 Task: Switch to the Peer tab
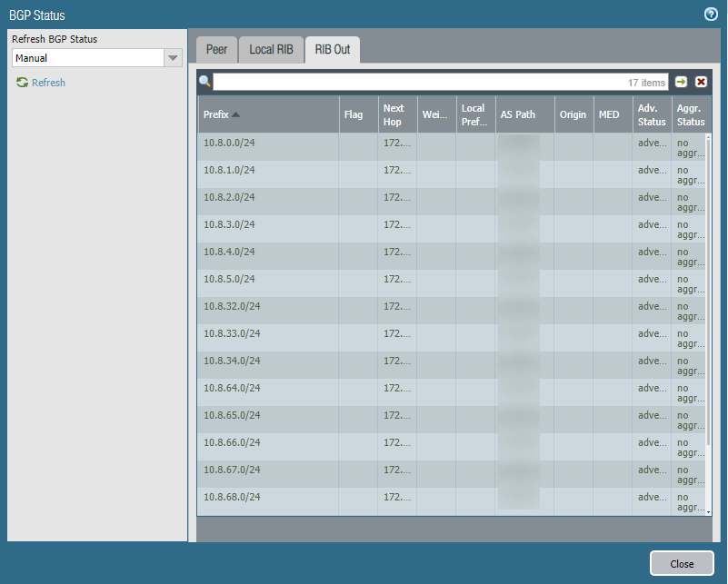(x=216, y=50)
